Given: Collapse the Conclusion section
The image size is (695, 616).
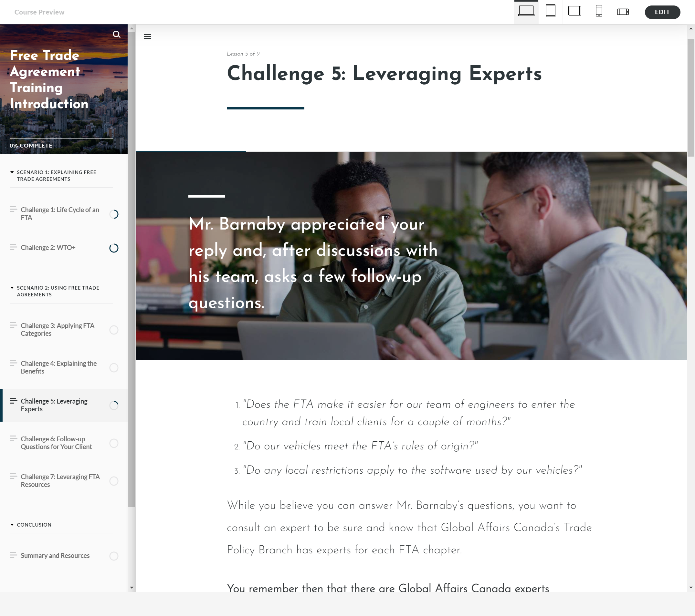Looking at the screenshot, I should [x=12, y=525].
